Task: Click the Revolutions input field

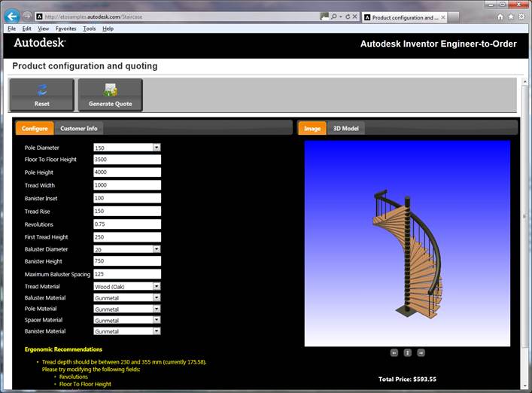Action: [x=127, y=224]
